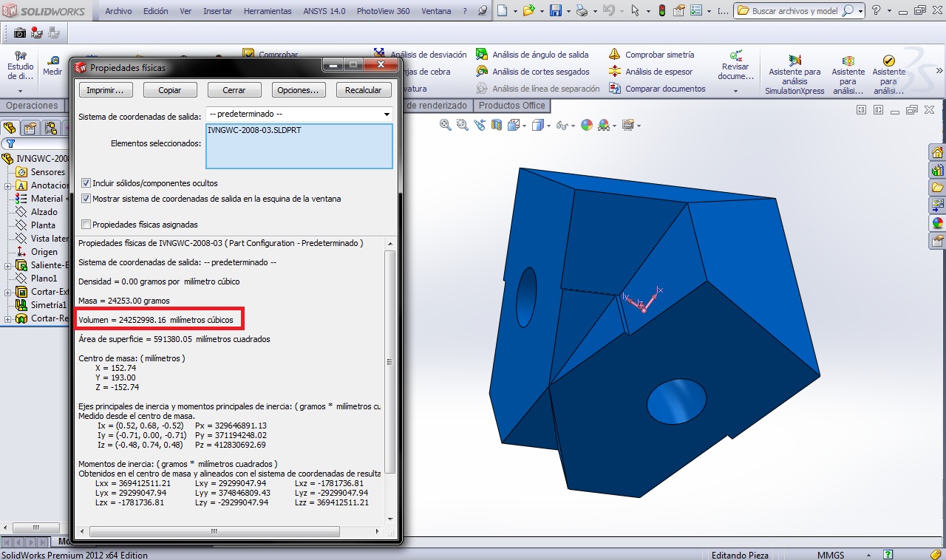This screenshot has width=946, height=560.
Task: Open Análisis de desviación tool
Action: (421, 55)
